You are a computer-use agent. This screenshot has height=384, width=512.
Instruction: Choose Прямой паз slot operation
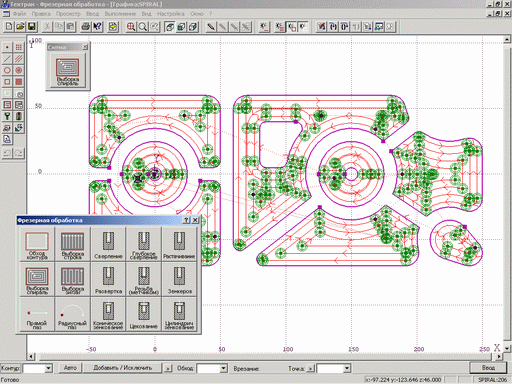click(37, 314)
